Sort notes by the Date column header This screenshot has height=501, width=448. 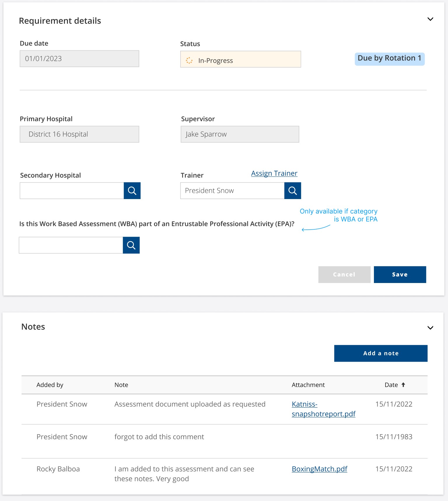click(391, 385)
